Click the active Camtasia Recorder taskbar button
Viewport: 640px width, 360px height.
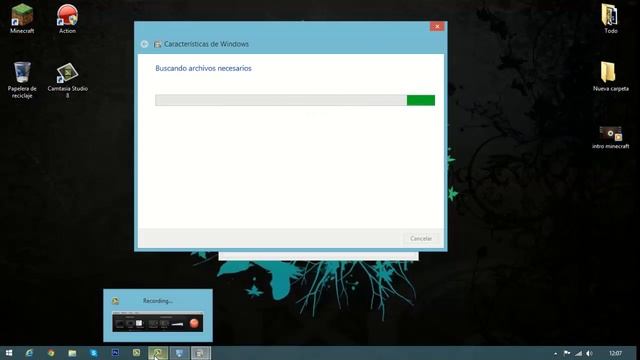click(x=158, y=353)
